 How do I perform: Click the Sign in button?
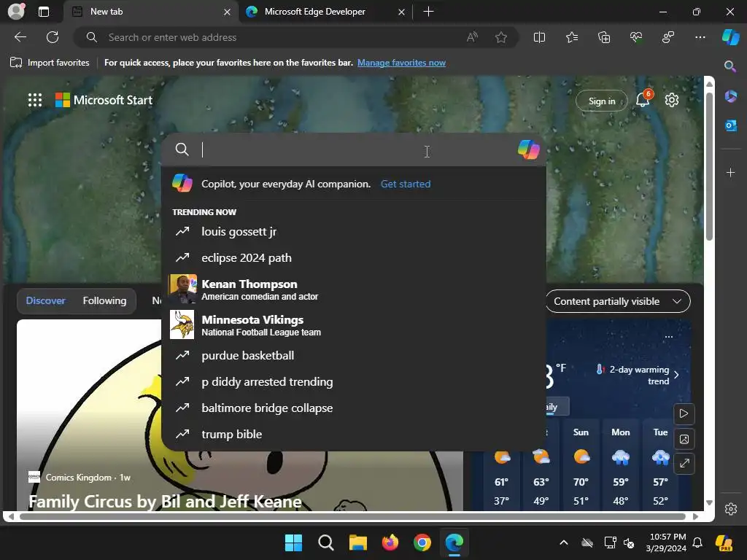[602, 101]
